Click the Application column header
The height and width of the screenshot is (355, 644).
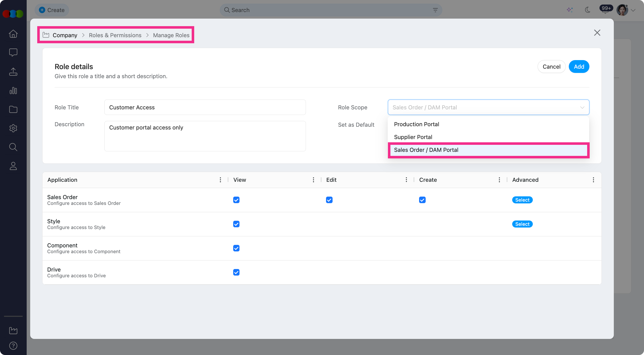62,180
